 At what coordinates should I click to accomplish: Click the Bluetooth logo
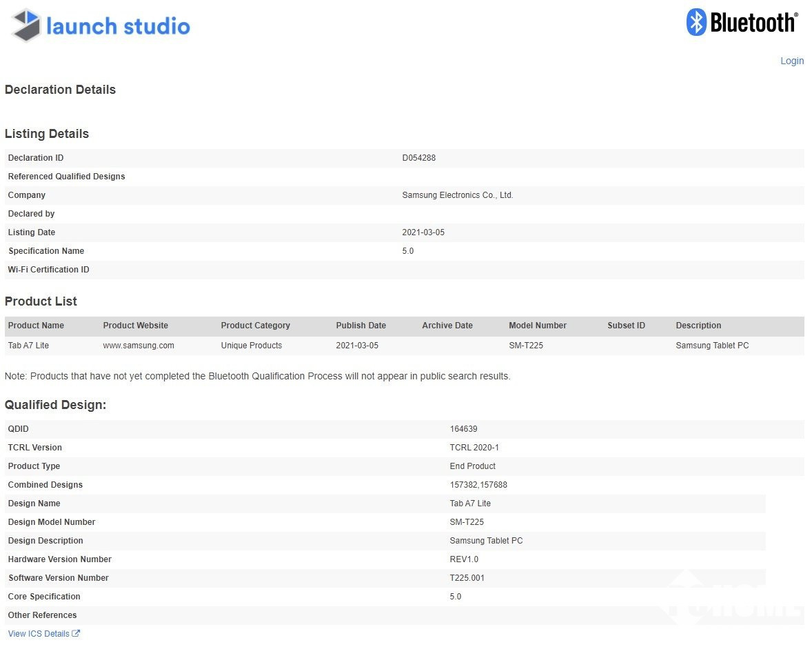[742, 23]
